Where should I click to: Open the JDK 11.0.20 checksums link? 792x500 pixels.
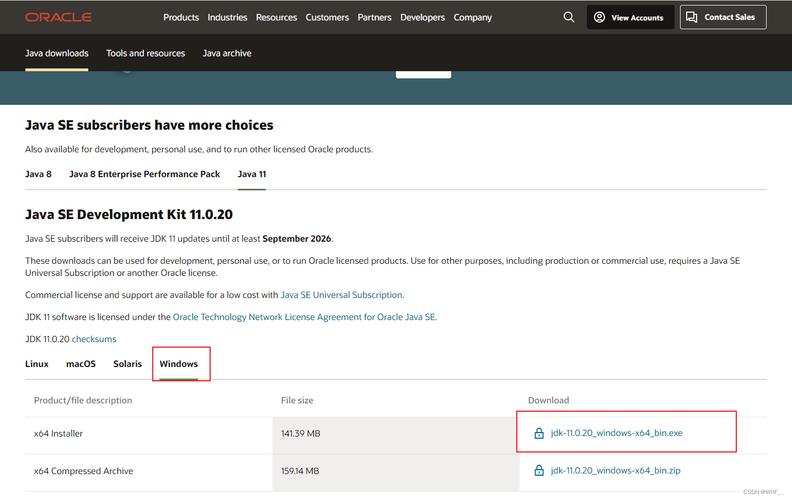[94, 340]
